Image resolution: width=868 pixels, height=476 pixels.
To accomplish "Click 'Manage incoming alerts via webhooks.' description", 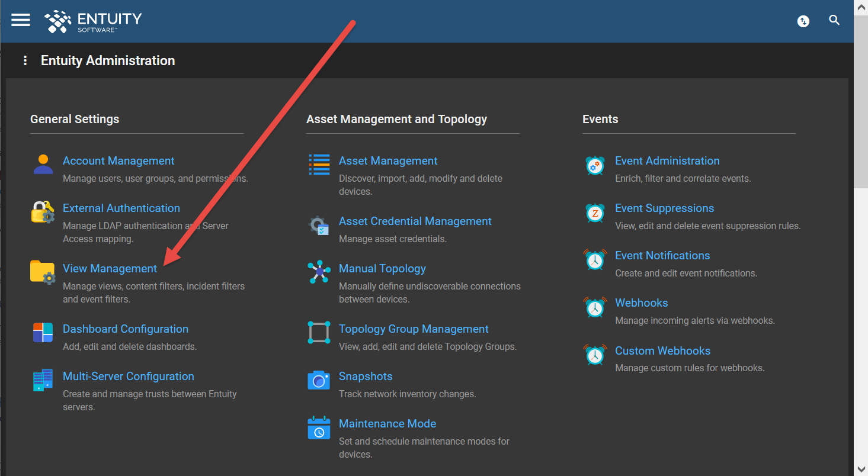I will pyautogui.click(x=695, y=320).
